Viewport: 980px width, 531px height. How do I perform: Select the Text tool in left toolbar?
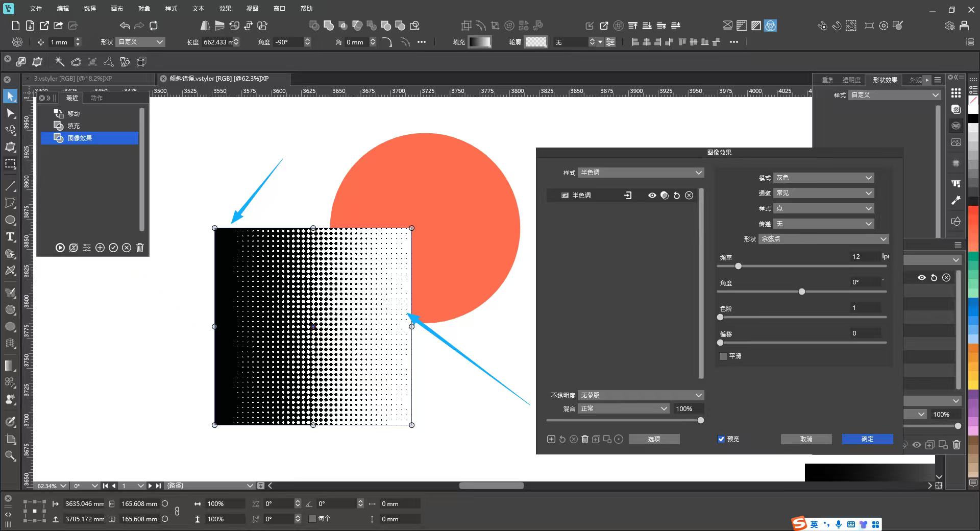[x=10, y=237]
